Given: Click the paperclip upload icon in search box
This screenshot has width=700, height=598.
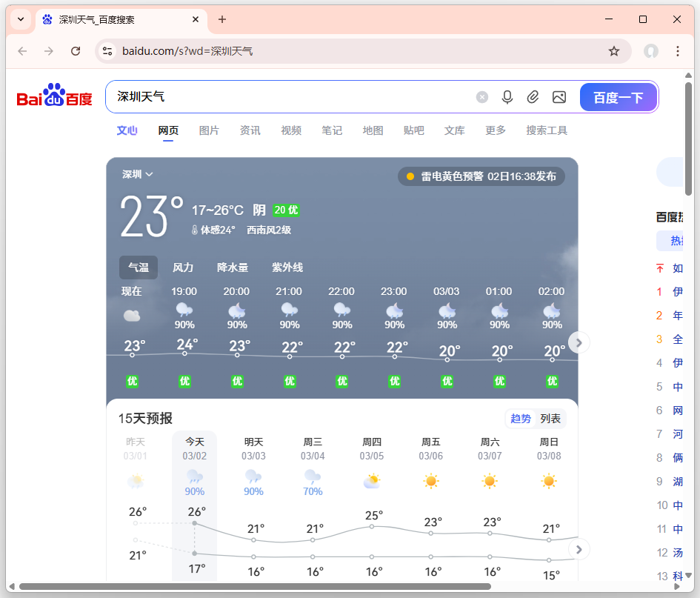Looking at the screenshot, I should (x=533, y=97).
